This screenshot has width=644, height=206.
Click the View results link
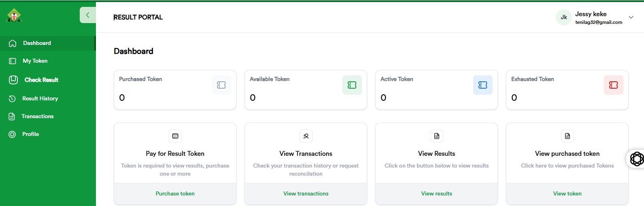pos(436,194)
